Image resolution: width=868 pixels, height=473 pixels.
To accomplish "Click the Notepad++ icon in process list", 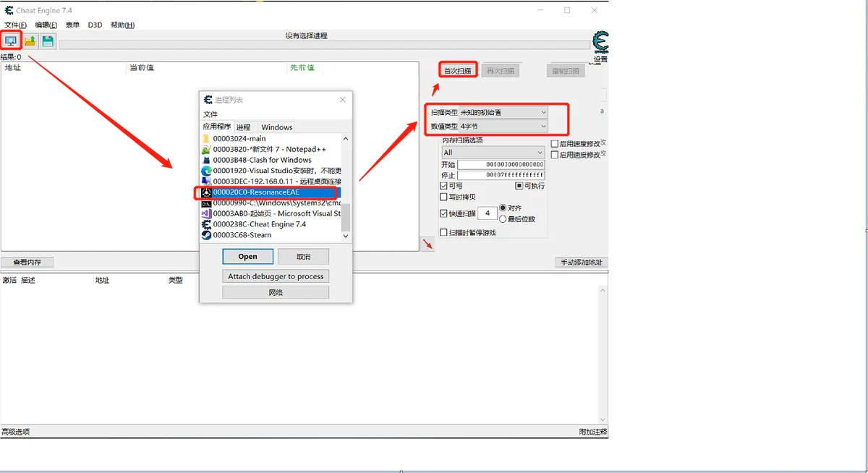I will click(206, 149).
